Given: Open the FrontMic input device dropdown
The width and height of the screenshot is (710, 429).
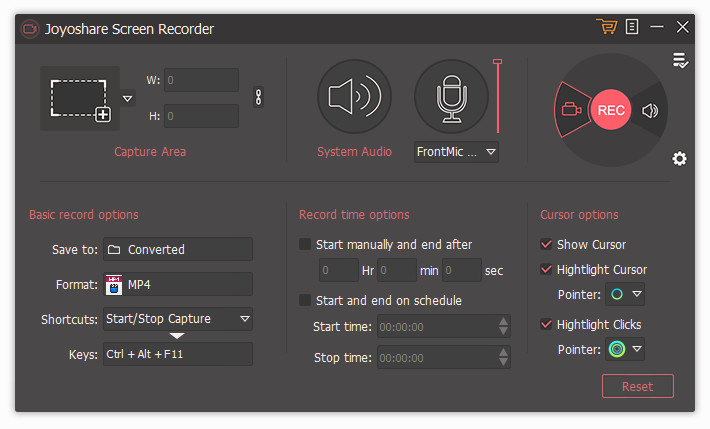Looking at the screenshot, I should [x=456, y=152].
